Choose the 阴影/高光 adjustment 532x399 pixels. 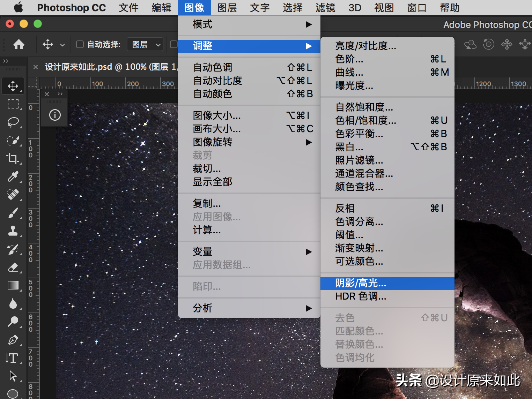360,283
